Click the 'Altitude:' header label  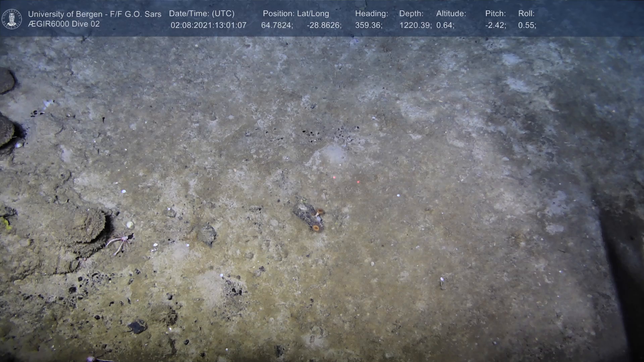click(x=451, y=14)
